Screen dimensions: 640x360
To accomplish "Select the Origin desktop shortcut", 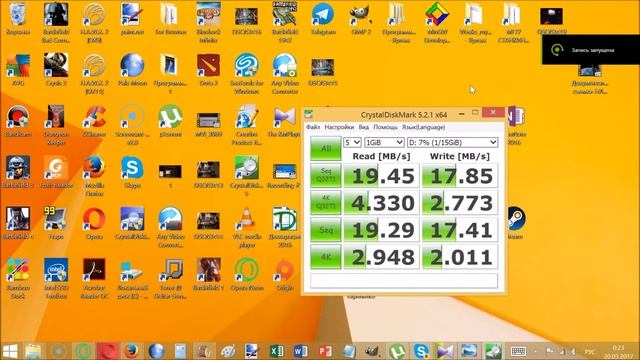I will tap(284, 274).
